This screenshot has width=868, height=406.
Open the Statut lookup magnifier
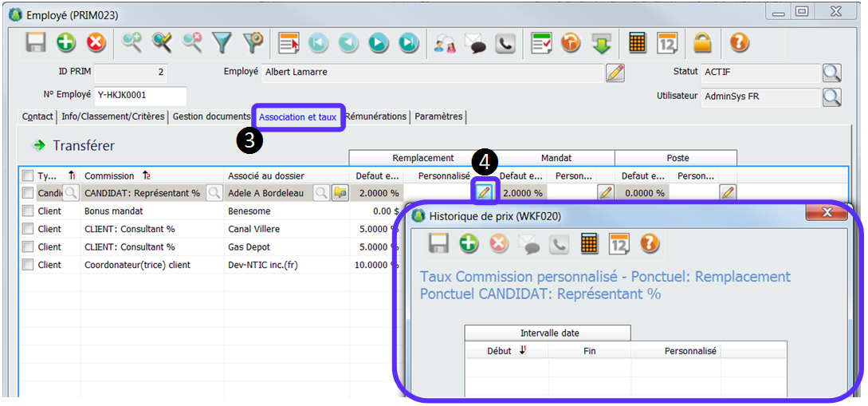click(x=831, y=73)
